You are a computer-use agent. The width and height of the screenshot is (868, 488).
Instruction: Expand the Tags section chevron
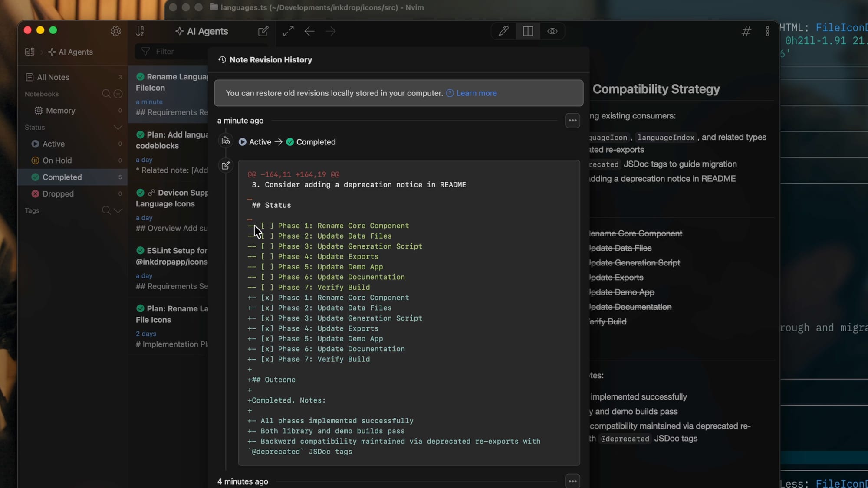tap(118, 211)
